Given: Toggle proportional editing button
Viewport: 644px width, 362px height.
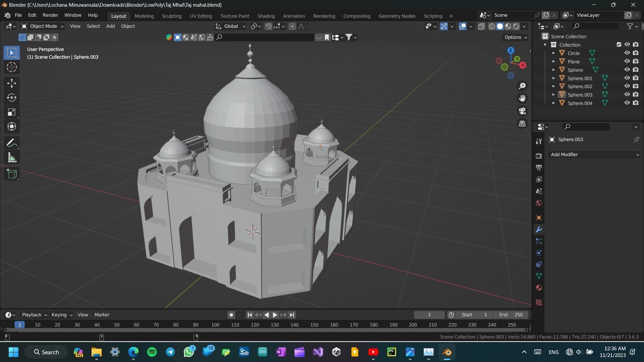Looking at the screenshot, I should point(292,26).
